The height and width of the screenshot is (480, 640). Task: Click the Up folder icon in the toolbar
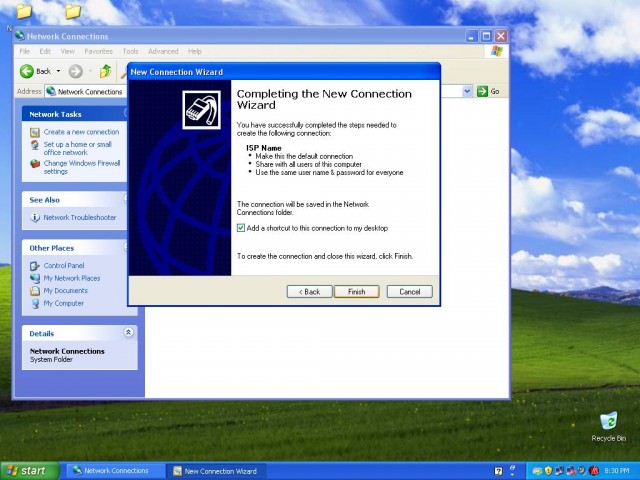pyautogui.click(x=105, y=71)
